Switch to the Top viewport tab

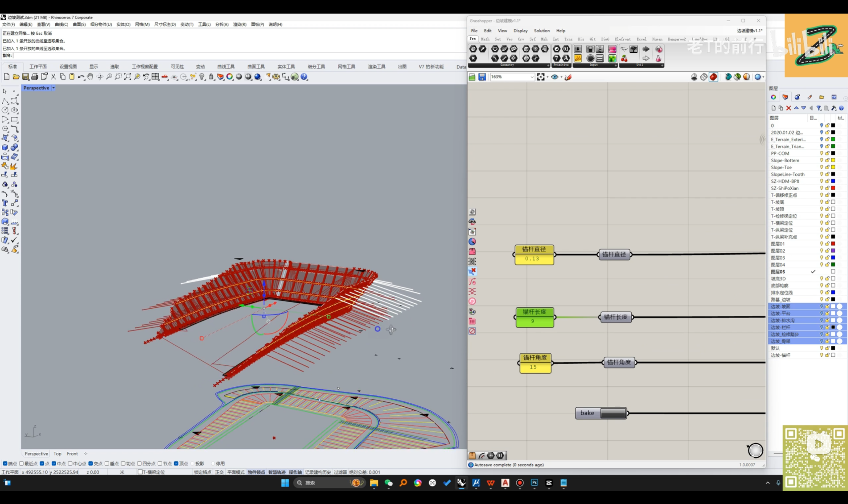[x=57, y=453]
